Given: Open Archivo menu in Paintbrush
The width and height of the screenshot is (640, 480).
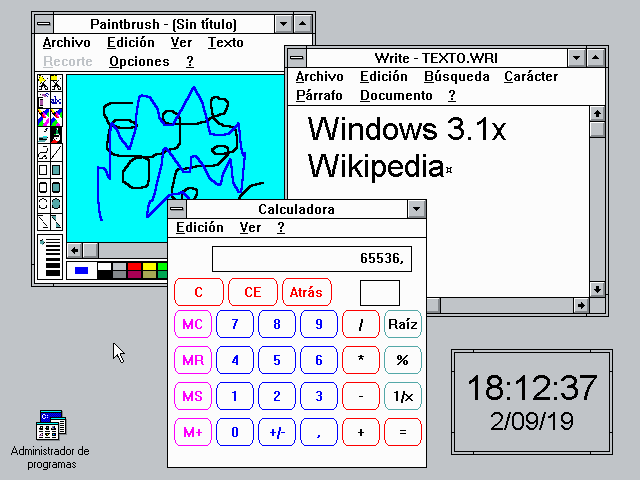Looking at the screenshot, I should [x=67, y=42].
